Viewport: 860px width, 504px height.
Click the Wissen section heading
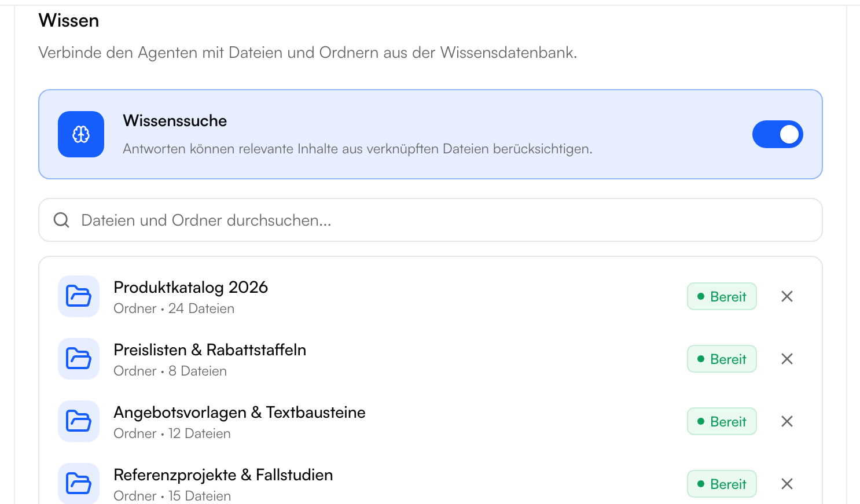pyautogui.click(x=69, y=21)
